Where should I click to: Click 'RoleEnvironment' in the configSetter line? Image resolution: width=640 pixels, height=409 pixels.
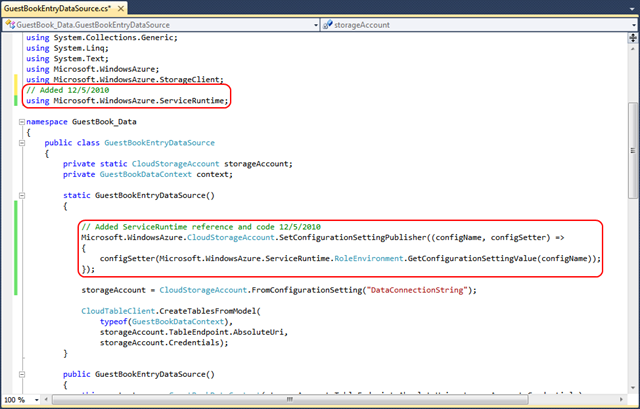pos(369,259)
